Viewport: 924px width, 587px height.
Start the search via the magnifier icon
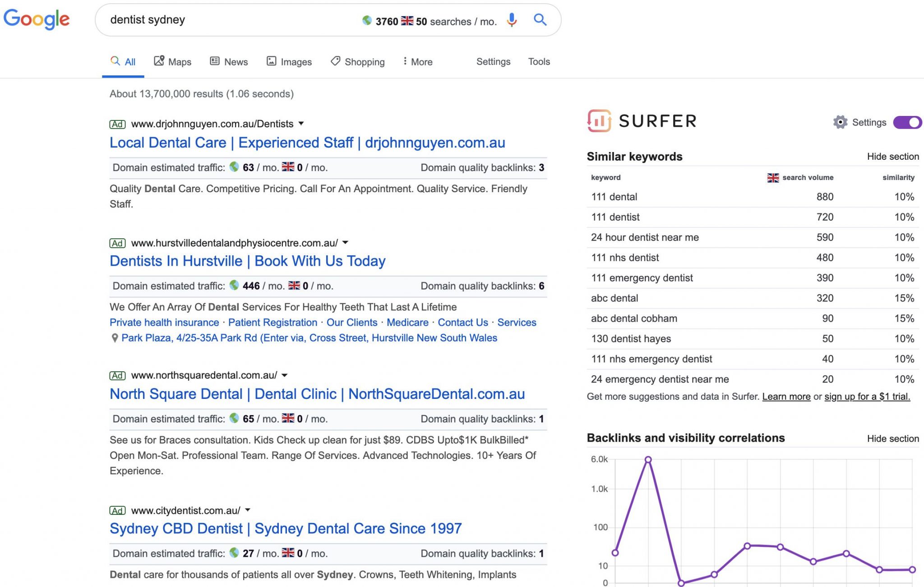(540, 20)
